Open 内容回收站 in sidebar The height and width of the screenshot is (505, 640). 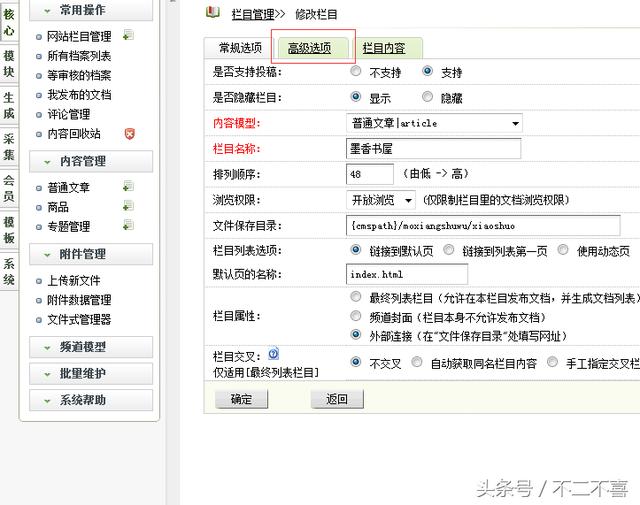[x=74, y=134]
